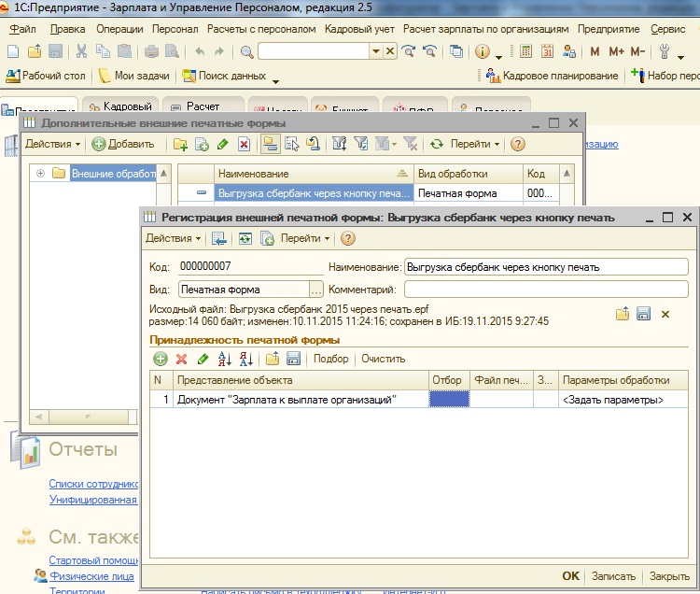Click the Print icon in main toolbar
Viewport: 700px width, 594px height.
[x=151, y=51]
